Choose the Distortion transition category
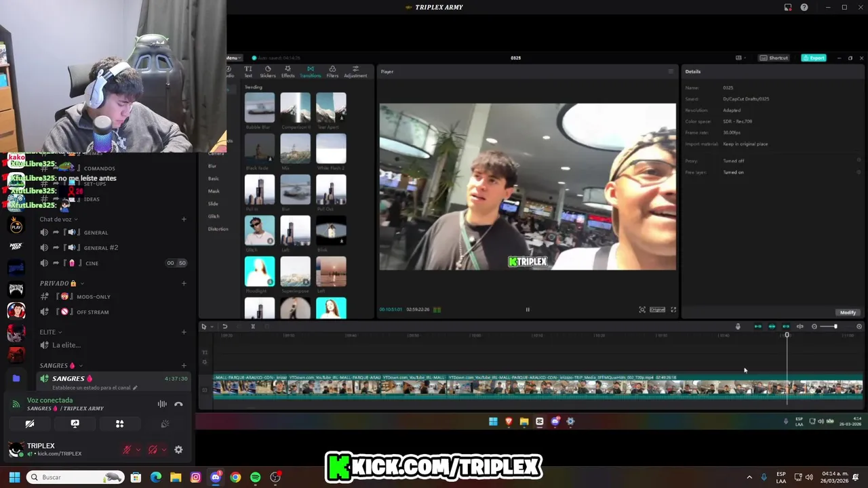This screenshot has height=488, width=868. click(x=218, y=229)
